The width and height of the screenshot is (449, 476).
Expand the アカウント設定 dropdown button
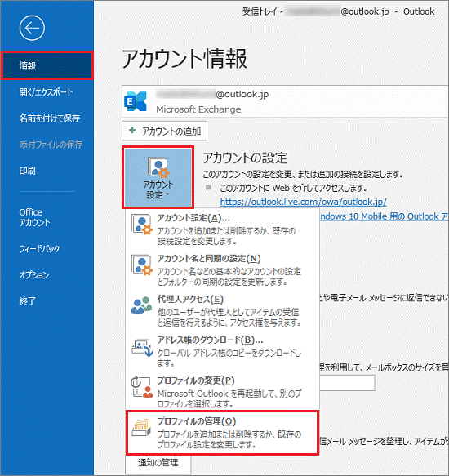click(x=158, y=177)
